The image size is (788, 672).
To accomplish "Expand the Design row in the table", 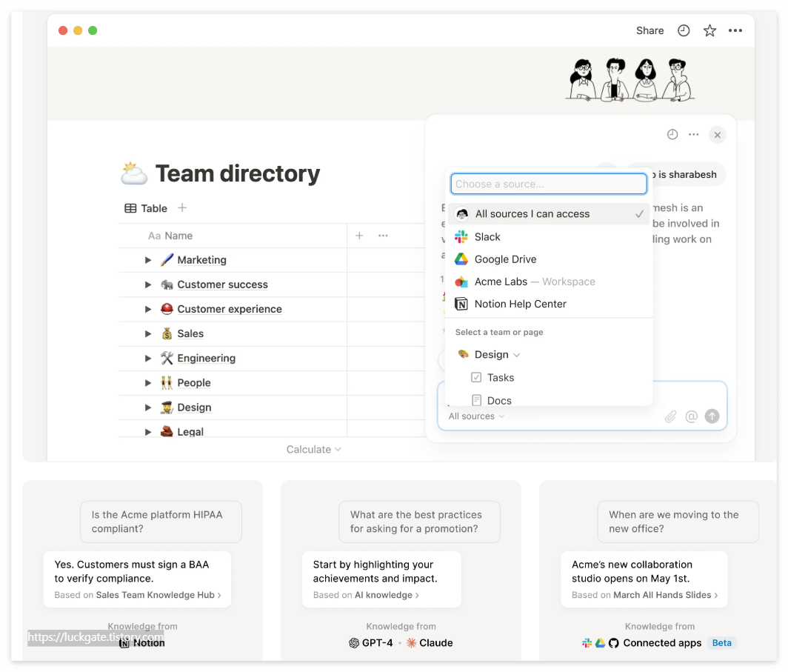I will [148, 407].
